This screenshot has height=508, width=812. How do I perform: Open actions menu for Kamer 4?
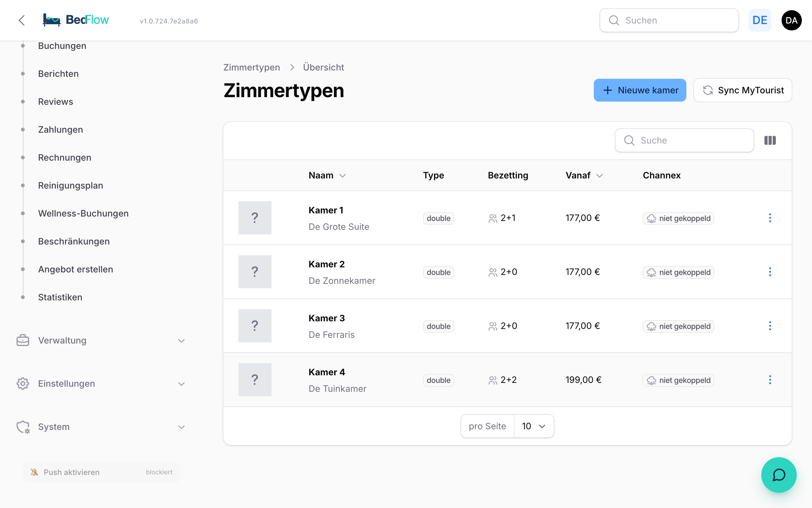(x=770, y=380)
